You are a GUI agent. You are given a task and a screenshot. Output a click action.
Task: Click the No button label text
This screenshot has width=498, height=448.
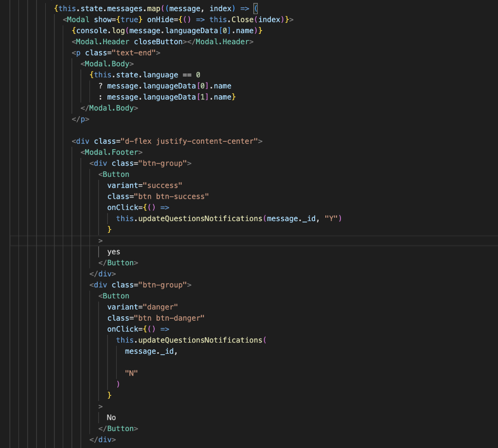(111, 417)
